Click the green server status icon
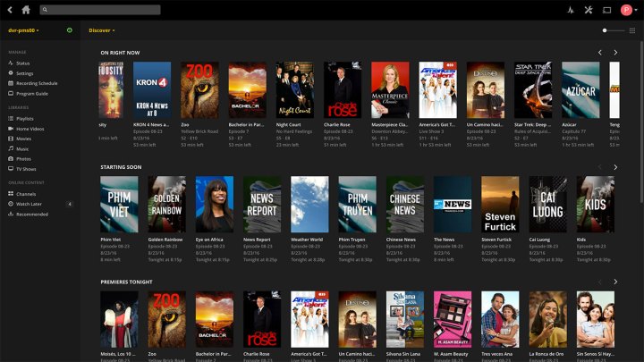This screenshot has width=644, height=362. [x=70, y=30]
